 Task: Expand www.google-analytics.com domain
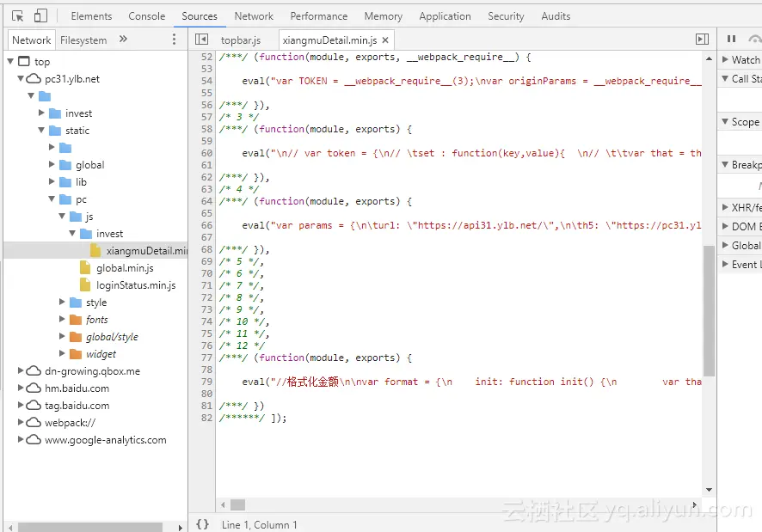coord(21,439)
